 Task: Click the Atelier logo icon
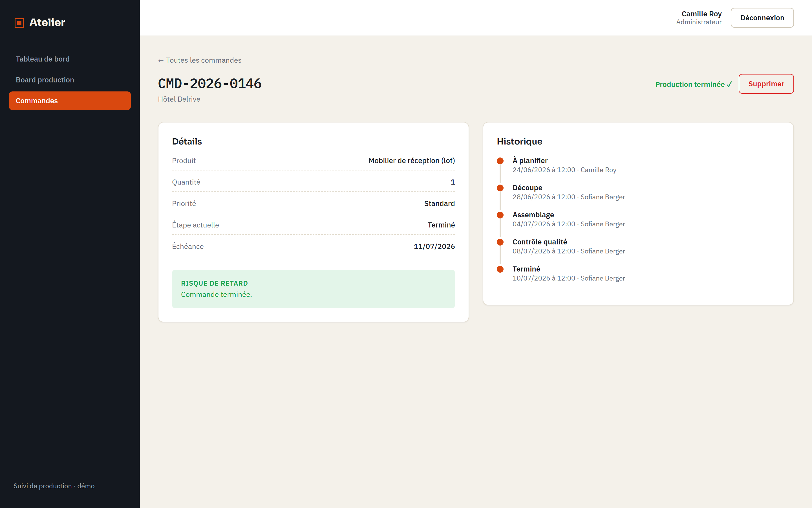(19, 23)
